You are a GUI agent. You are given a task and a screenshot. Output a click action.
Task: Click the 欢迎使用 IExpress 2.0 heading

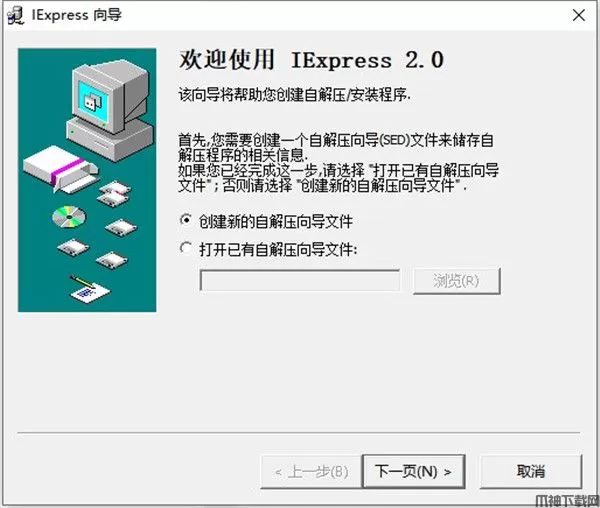pyautogui.click(x=311, y=60)
